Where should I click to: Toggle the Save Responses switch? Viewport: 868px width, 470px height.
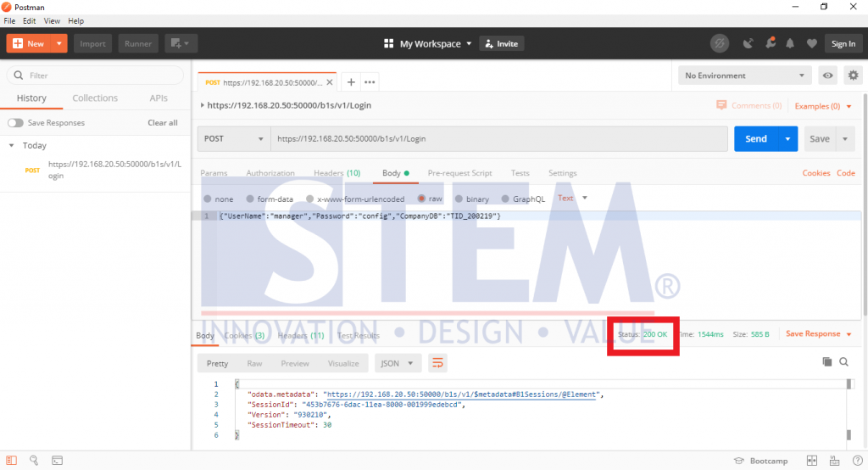(x=15, y=123)
